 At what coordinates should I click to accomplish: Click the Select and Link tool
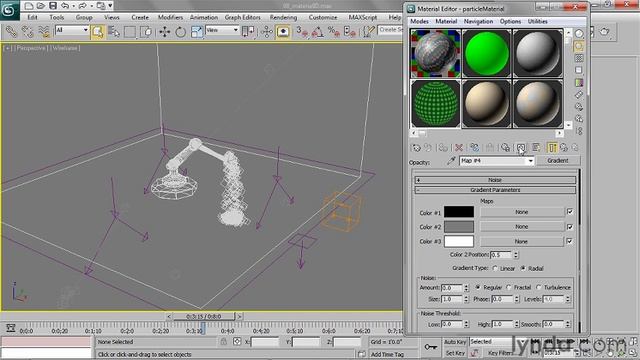click(x=11, y=32)
